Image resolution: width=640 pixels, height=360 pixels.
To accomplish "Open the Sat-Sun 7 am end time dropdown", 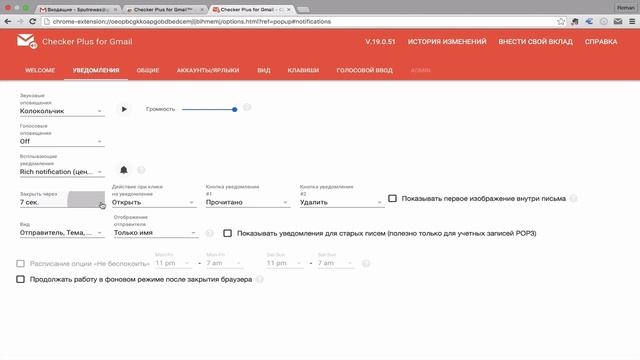I will coord(336,263).
